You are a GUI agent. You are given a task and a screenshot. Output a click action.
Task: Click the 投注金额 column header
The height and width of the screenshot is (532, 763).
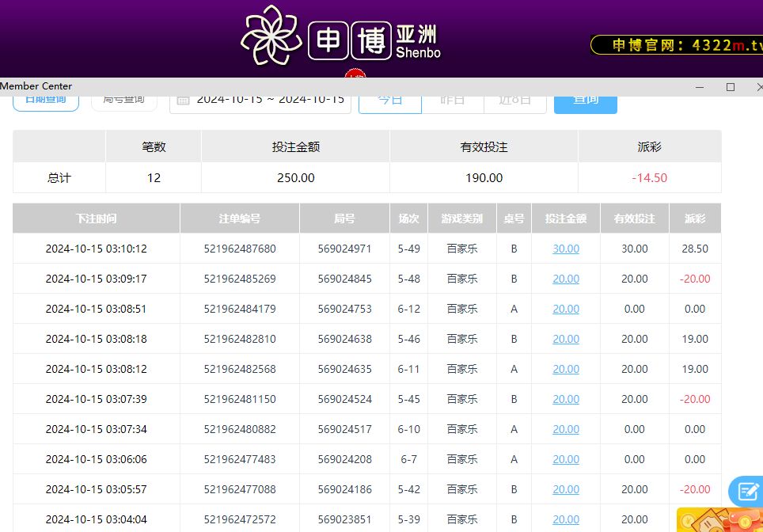(x=566, y=218)
